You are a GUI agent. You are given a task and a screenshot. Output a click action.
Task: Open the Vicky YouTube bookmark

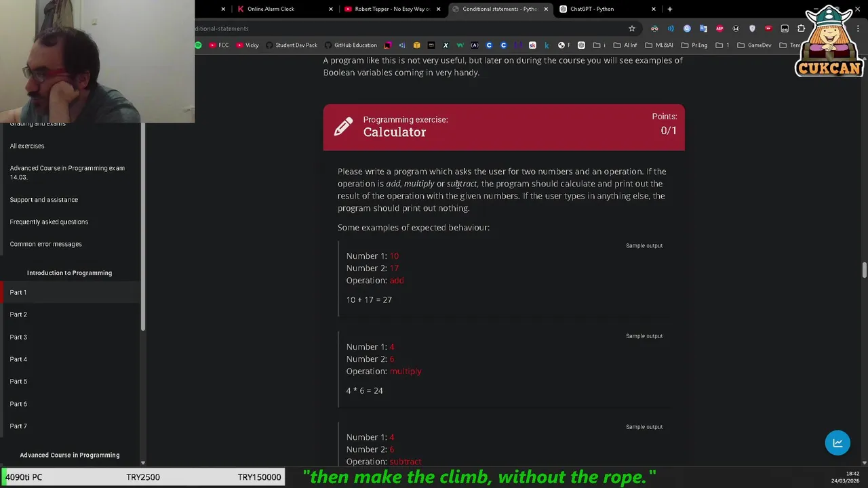click(x=248, y=45)
